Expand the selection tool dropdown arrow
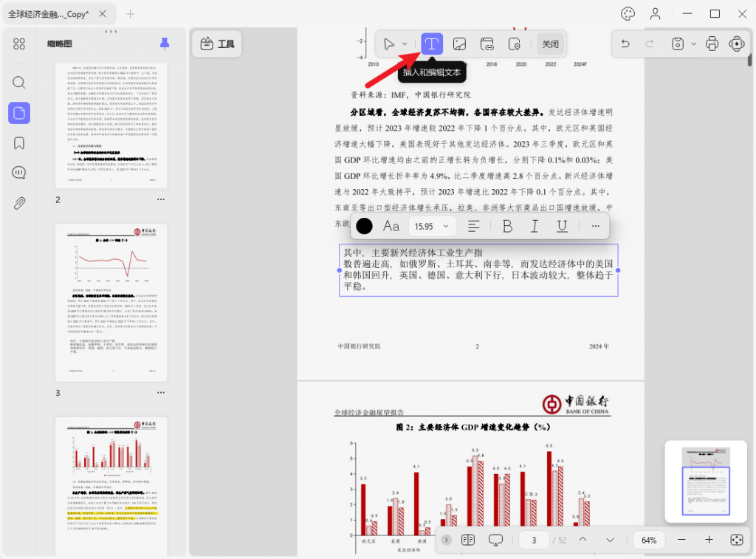This screenshot has height=559, width=756. pyautogui.click(x=405, y=44)
